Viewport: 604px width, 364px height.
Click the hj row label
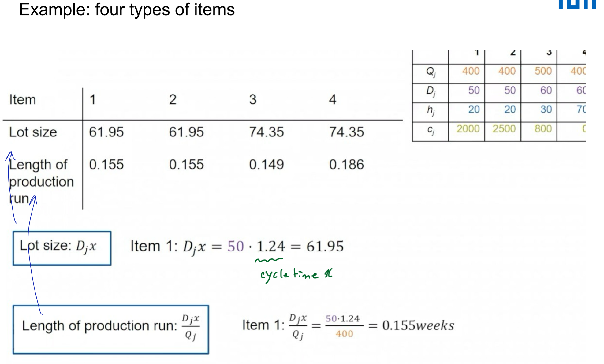pyautogui.click(x=431, y=110)
